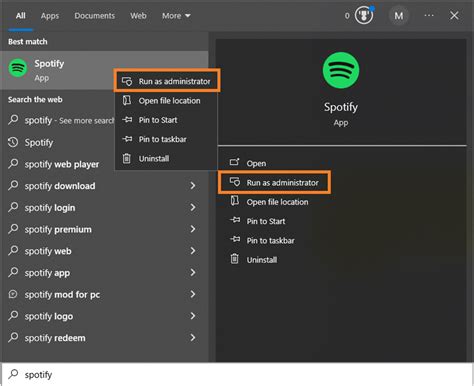Click the M account avatar
Viewport: 474px width, 386px height.
[x=399, y=16]
